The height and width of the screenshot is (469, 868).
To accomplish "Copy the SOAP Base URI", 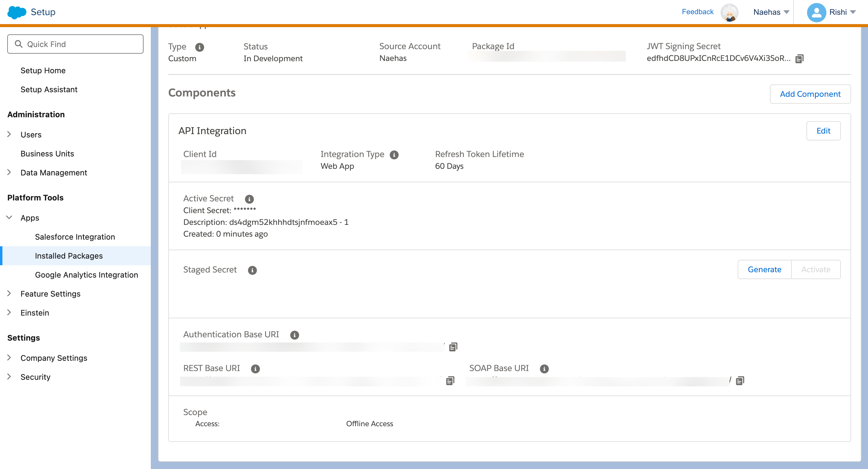I will 740,380.
